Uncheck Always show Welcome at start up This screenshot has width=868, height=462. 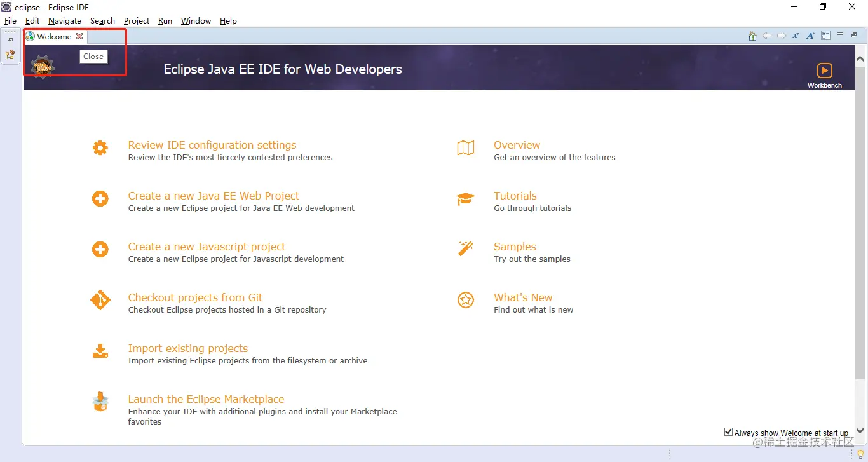pos(728,432)
